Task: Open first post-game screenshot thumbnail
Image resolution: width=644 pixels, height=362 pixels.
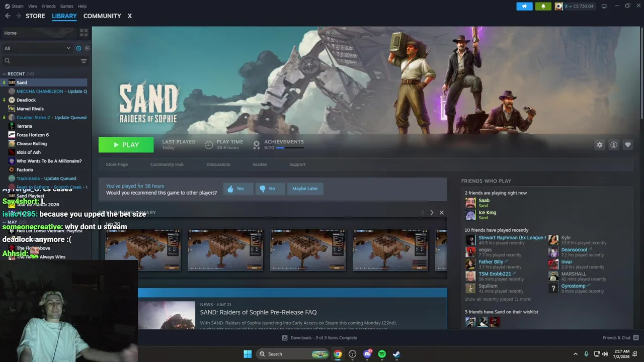Action: point(143,250)
